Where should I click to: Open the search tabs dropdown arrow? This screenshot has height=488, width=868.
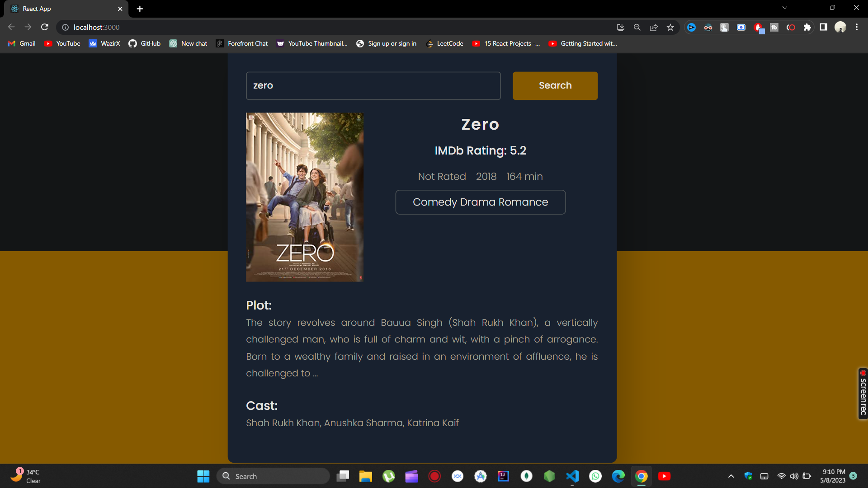[x=785, y=7]
